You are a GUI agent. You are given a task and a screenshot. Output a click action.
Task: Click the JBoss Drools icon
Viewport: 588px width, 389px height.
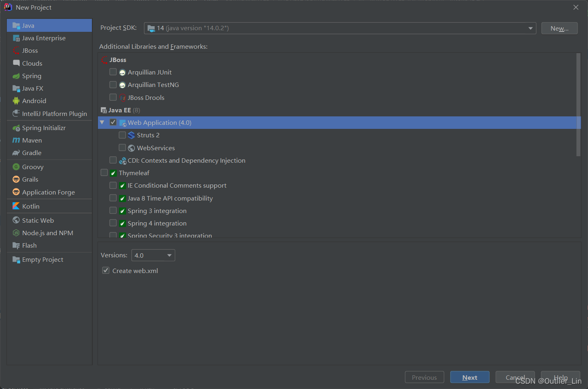click(x=123, y=98)
